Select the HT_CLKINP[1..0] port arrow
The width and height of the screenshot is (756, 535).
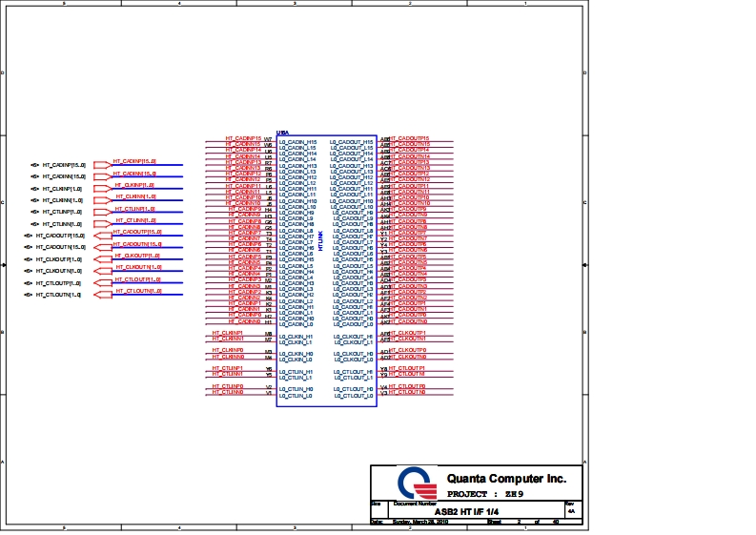pos(103,189)
